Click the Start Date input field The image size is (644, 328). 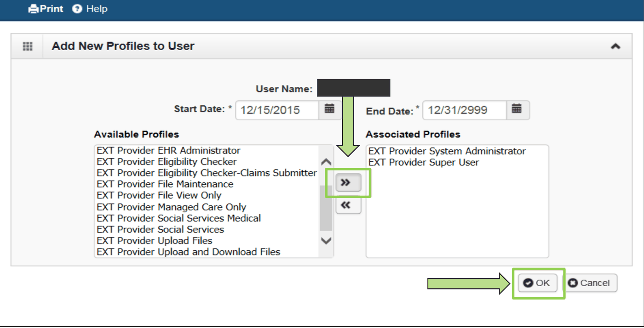click(277, 110)
